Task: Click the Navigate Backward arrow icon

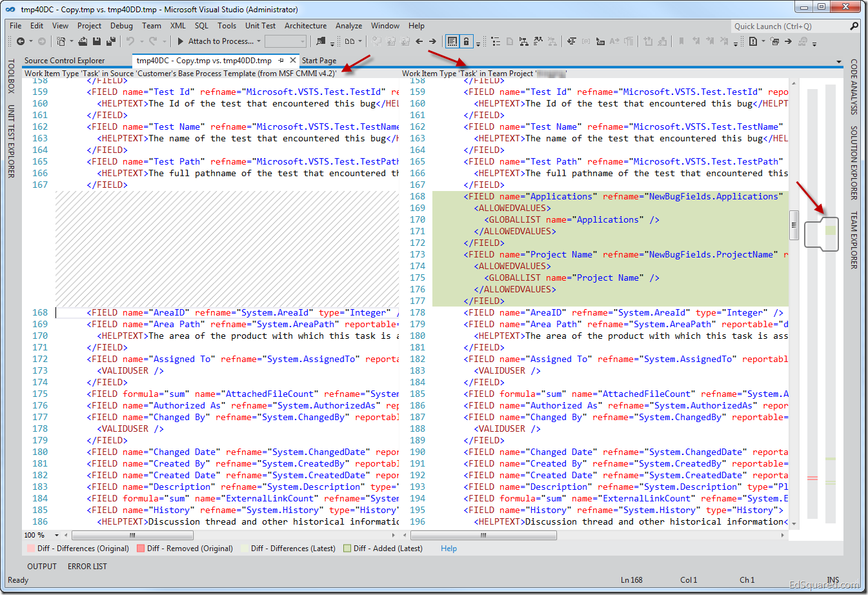Action: pyautogui.click(x=21, y=41)
